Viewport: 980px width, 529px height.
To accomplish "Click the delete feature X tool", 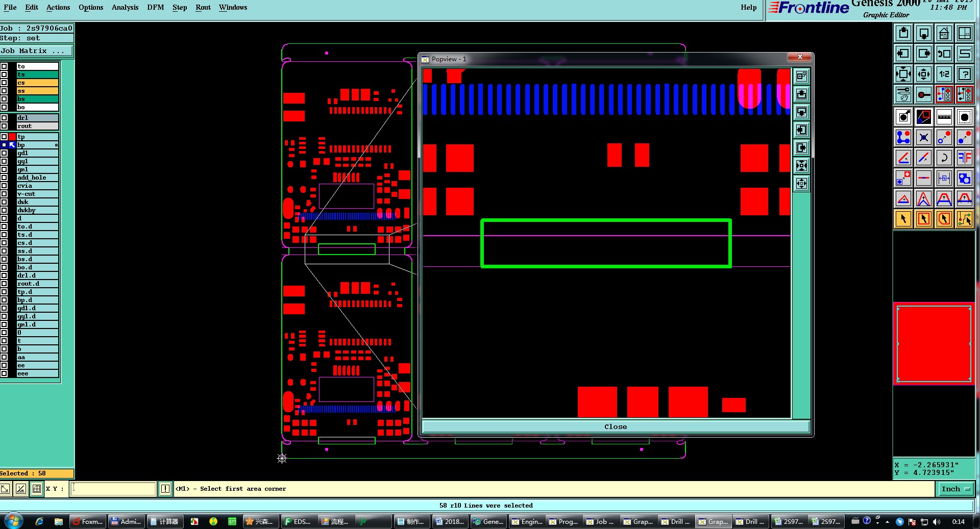I will pyautogui.click(x=924, y=137).
